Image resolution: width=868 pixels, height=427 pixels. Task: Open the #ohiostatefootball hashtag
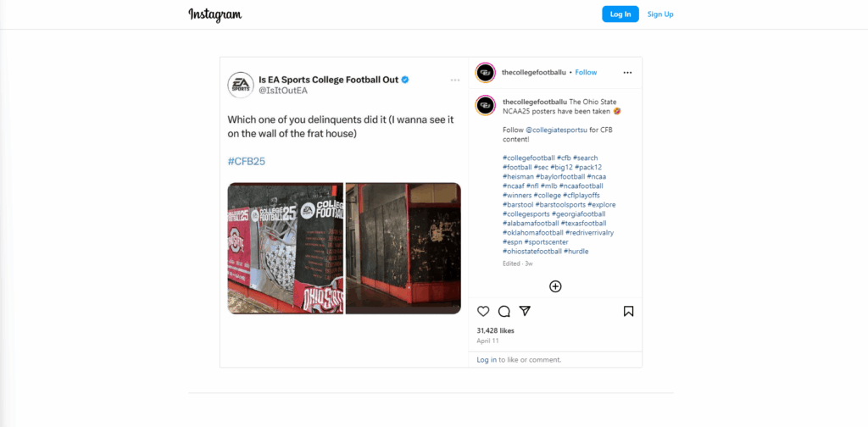pyautogui.click(x=532, y=251)
